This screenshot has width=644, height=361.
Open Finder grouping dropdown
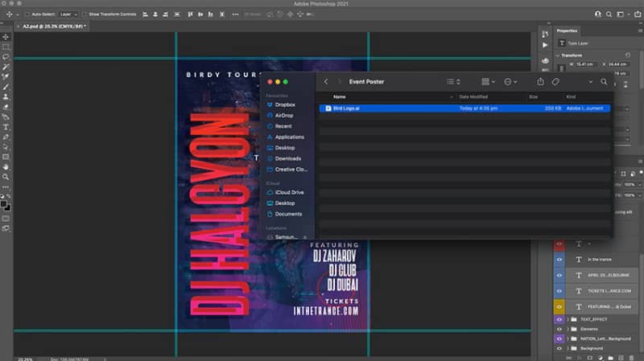coord(488,82)
